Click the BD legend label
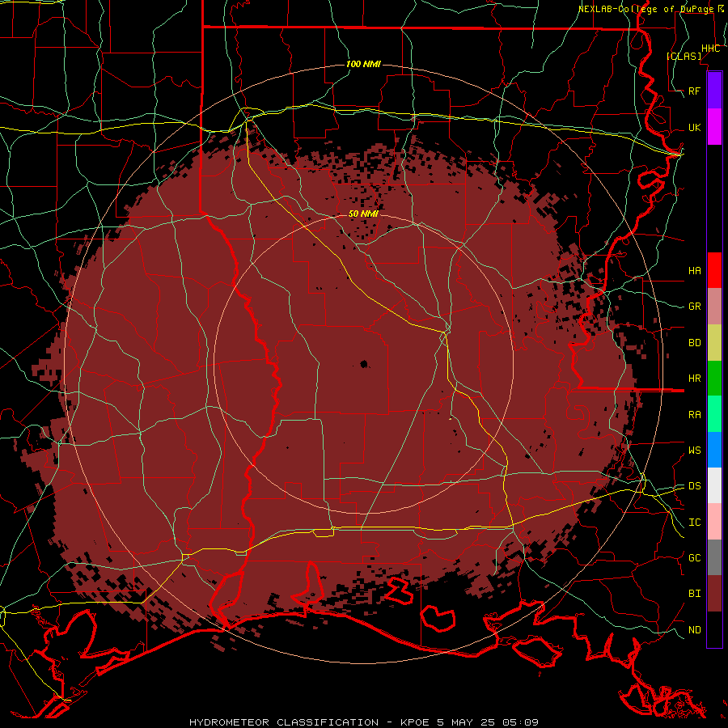Viewport: 728px width, 728px height. pyautogui.click(x=695, y=343)
